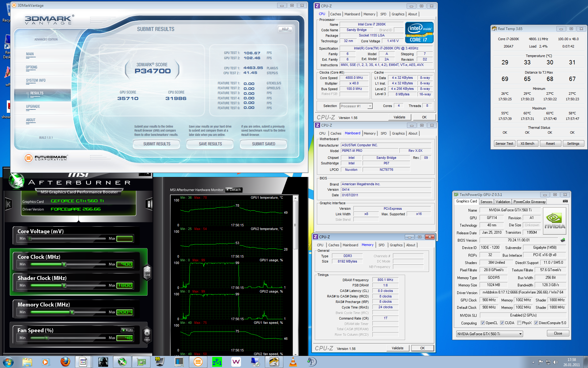The width and height of the screenshot is (588, 368).
Task: Click Validate in the top CPU-Z window
Action: pos(399,117)
